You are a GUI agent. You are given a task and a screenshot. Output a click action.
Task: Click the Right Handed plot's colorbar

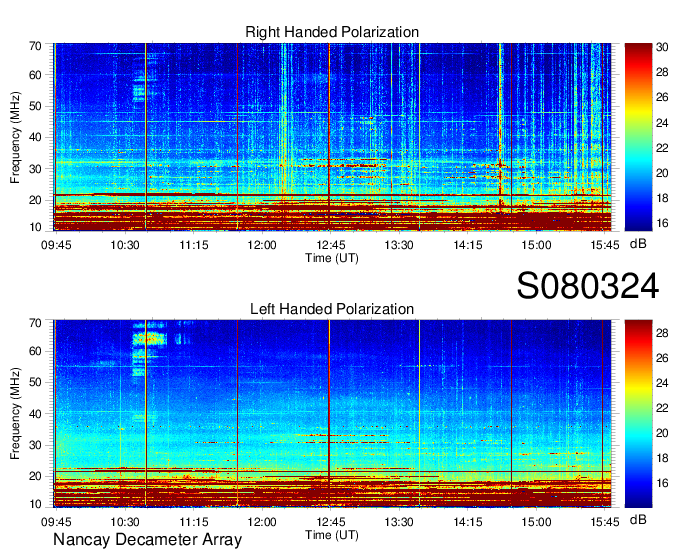[638, 137]
